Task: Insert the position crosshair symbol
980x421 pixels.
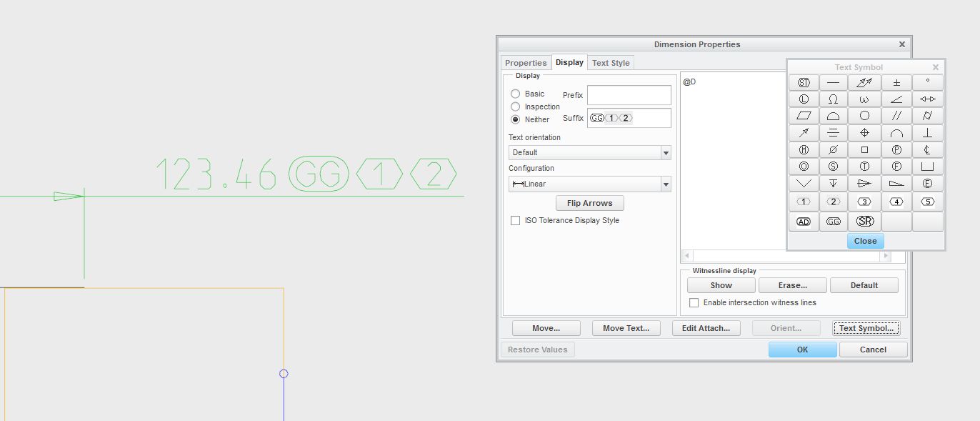Action: coord(865,133)
